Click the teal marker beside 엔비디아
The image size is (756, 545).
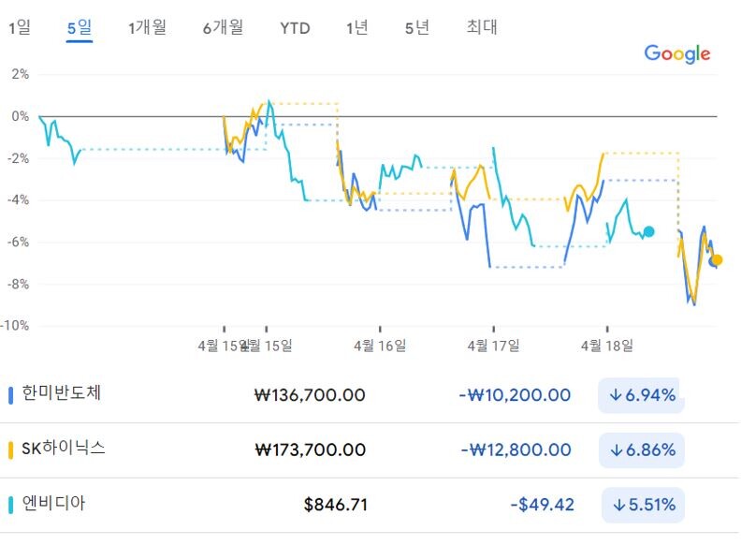click(x=10, y=505)
